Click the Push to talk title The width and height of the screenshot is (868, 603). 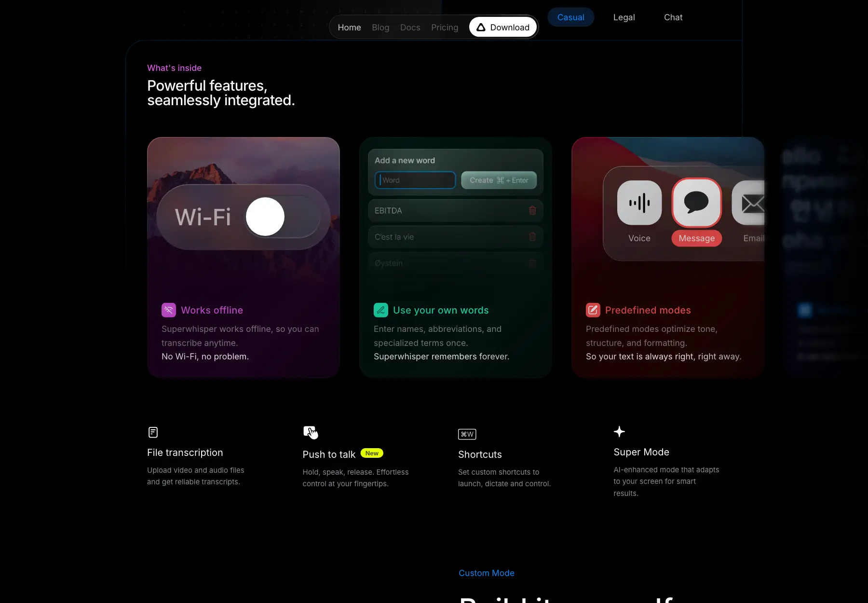329,454
